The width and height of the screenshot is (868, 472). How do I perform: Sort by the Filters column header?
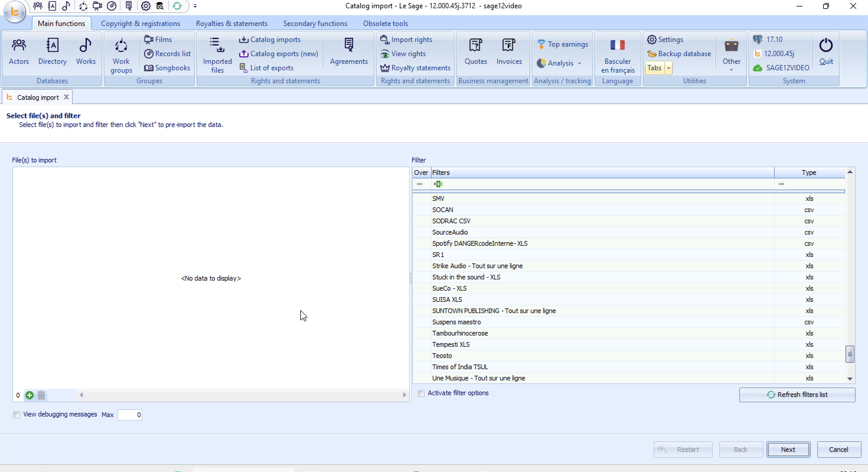(602, 172)
